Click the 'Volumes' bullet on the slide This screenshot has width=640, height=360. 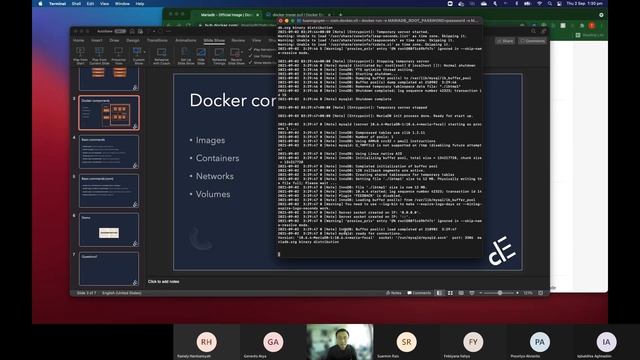(213, 194)
